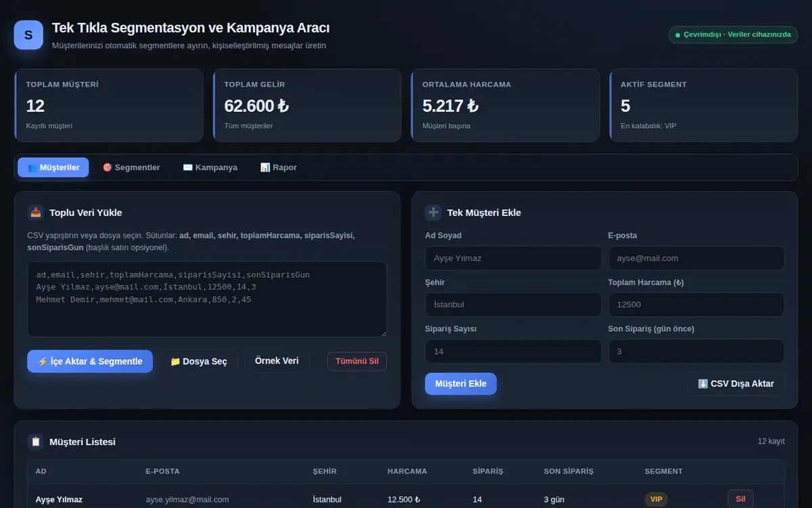Click the plus icon beside Tek Müşteri Ekle
Screen dimensions: 812x508
[x=433, y=213]
